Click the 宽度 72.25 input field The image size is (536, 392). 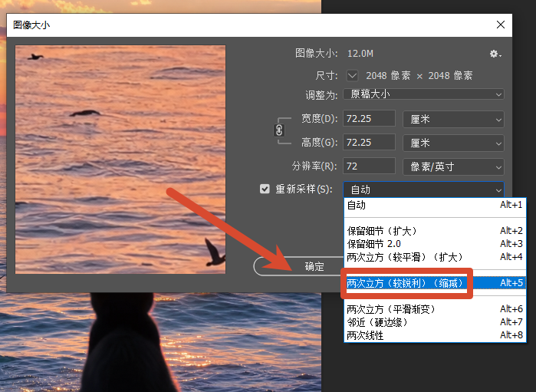click(x=369, y=118)
